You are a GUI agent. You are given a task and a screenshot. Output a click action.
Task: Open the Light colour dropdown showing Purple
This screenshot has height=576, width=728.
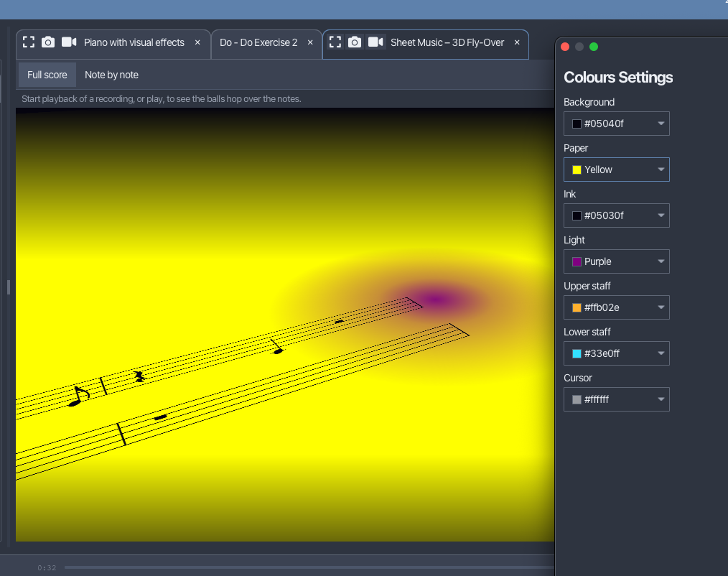(x=616, y=261)
